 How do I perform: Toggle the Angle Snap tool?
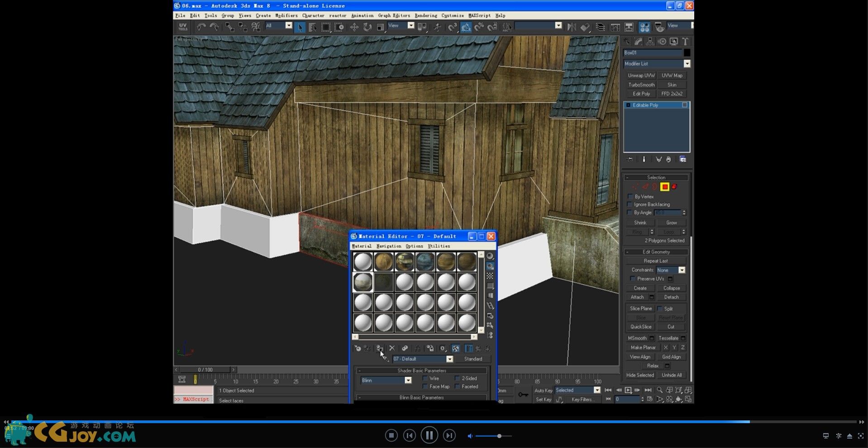(x=466, y=27)
